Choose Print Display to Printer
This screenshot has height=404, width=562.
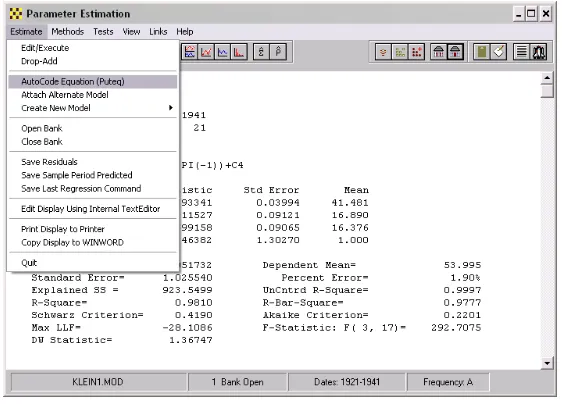pyautogui.click(x=92, y=229)
